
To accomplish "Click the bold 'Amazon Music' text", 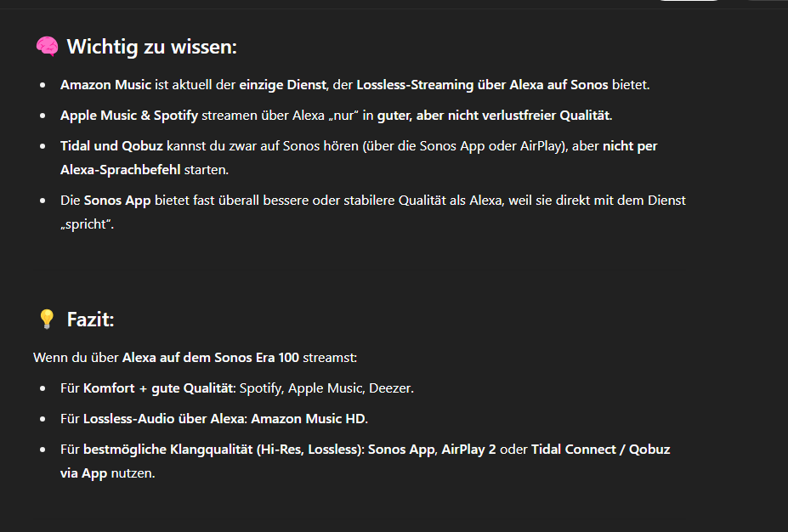I will 105,84.
